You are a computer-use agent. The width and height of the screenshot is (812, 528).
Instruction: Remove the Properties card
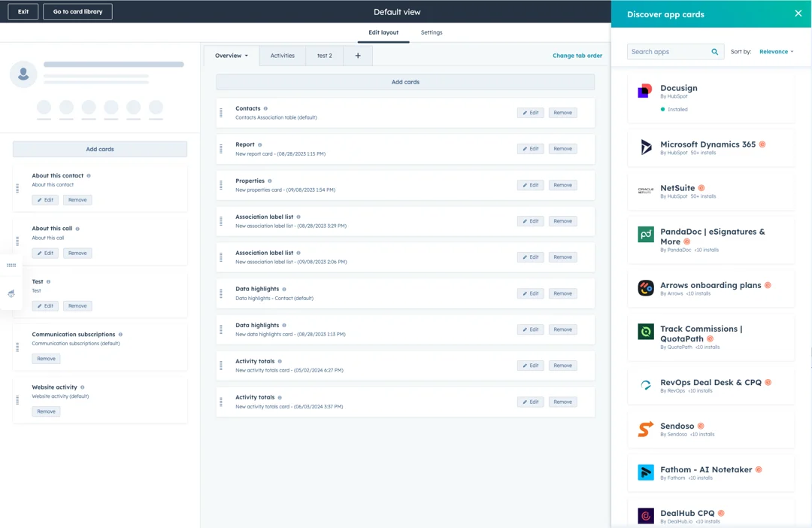pos(562,185)
